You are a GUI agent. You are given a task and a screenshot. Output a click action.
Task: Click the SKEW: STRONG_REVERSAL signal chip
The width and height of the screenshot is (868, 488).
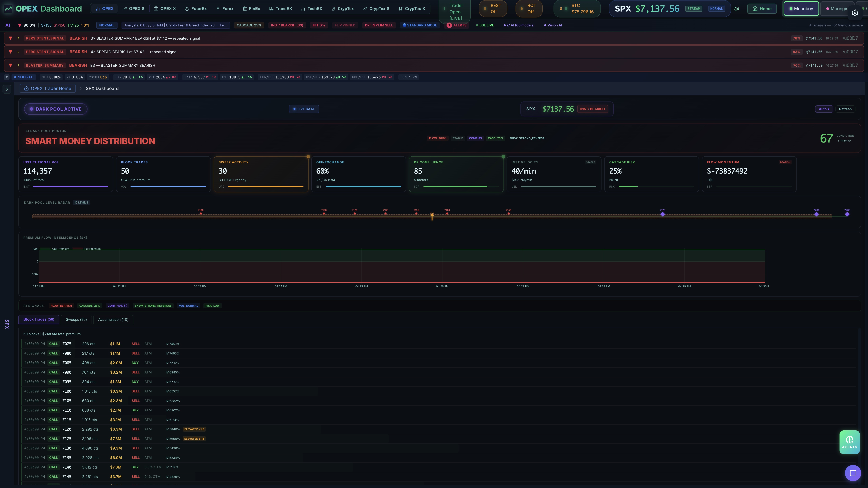coord(153,306)
